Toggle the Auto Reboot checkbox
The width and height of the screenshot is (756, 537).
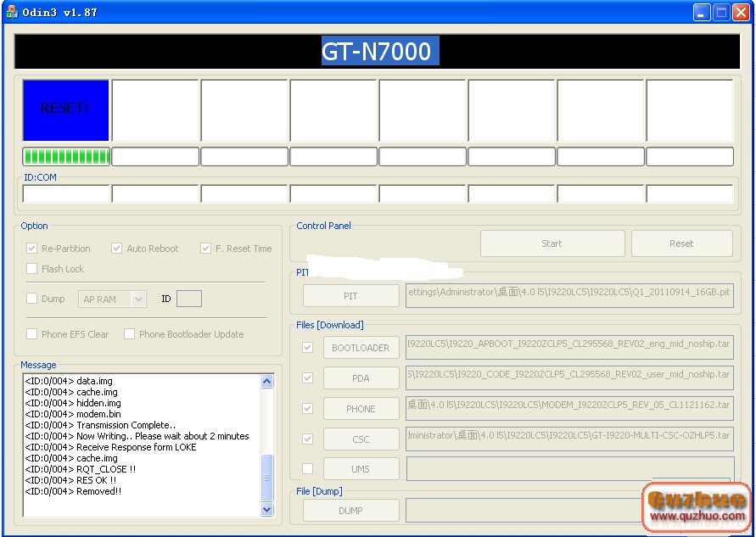click(116, 249)
